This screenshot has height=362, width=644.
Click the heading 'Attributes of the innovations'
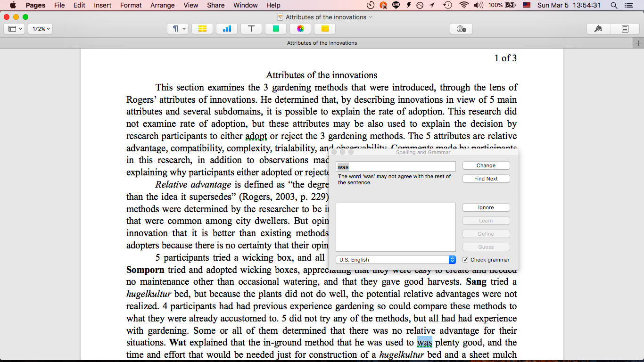coord(322,75)
